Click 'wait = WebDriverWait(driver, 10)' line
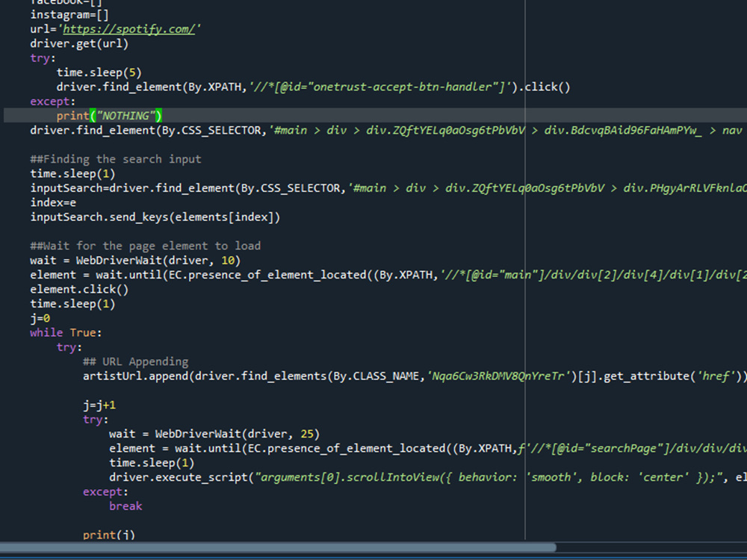Image resolution: width=747 pixels, height=560 pixels. [135, 261]
